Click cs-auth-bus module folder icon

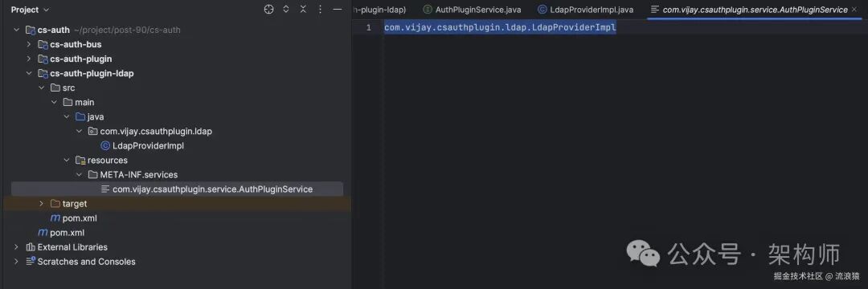click(x=43, y=44)
